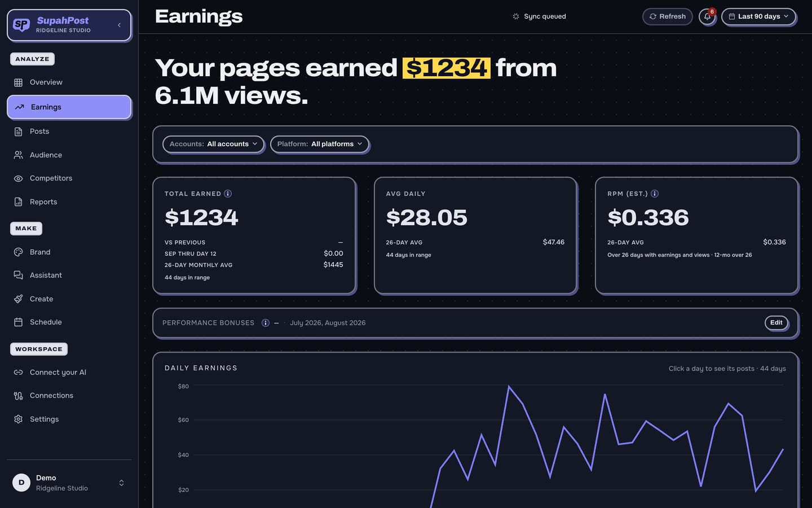812x508 pixels.
Task: Open Connections page
Action: (69, 396)
